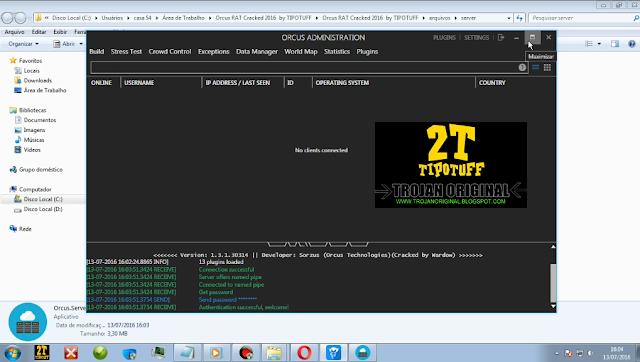Click '13 plugins loaded' log entry
Image resolution: width=640 pixels, height=362 pixels.
[221, 262]
